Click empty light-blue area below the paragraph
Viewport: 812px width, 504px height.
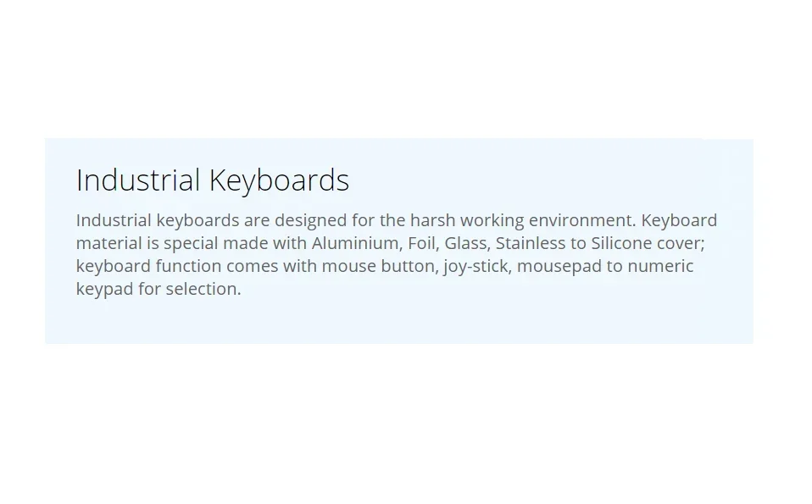tap(398, 322)
